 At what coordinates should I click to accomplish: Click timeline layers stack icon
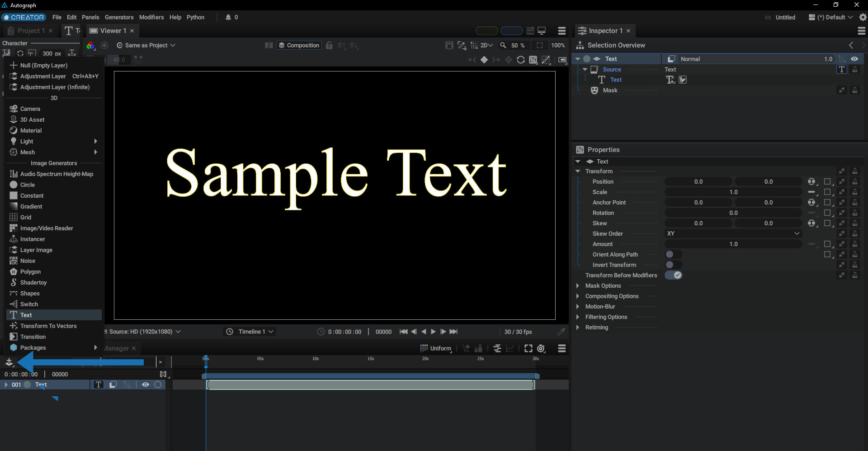497,348
